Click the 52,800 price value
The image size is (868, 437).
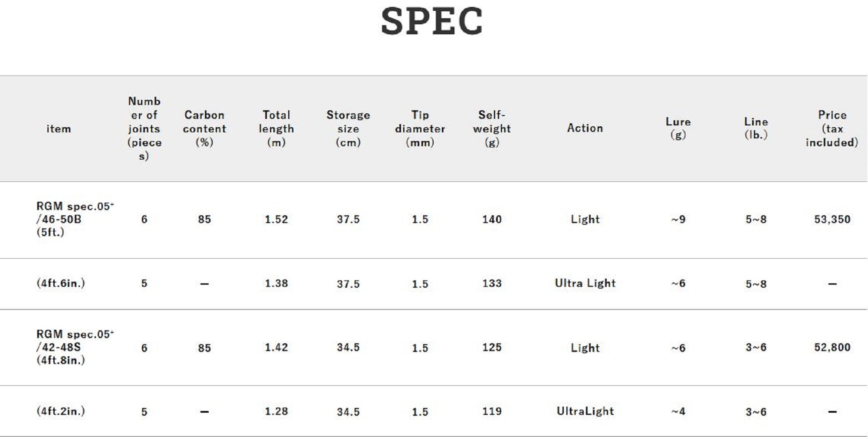point(832,347)
